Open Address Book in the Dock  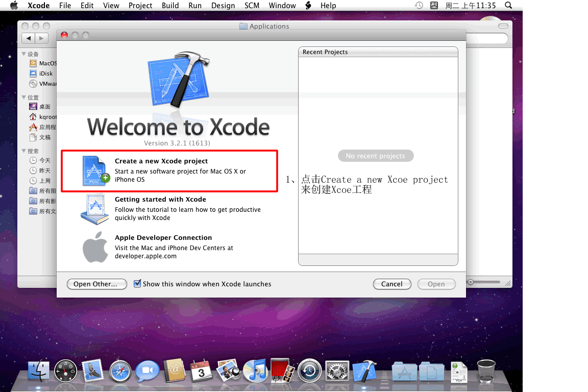point(175,370)
